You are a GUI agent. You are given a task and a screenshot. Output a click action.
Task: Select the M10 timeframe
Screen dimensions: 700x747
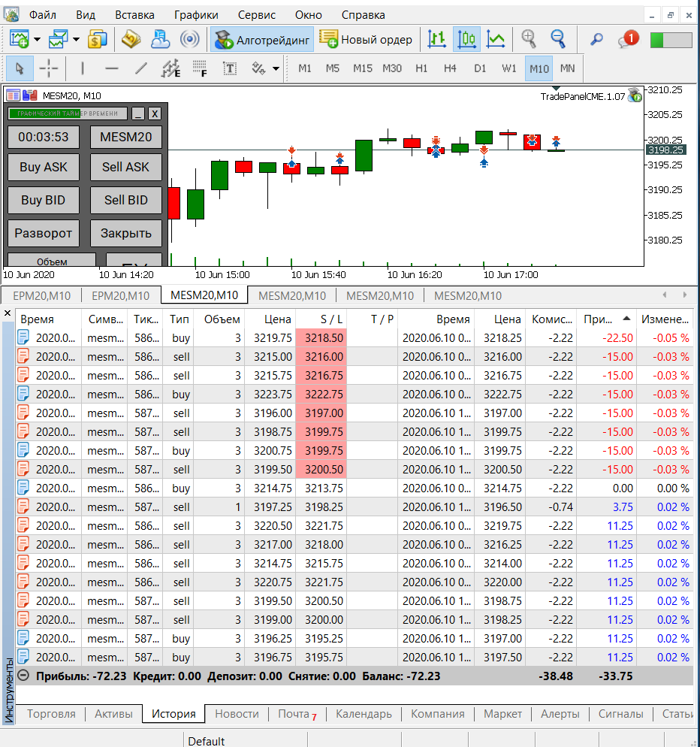coord(539,68)
